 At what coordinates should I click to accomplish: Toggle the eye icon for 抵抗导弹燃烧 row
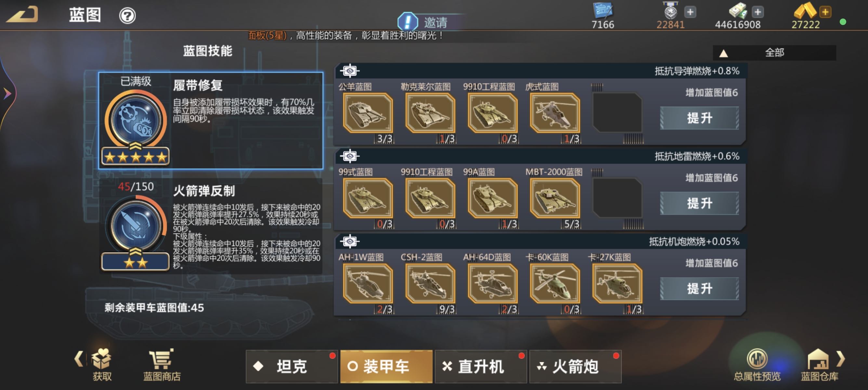point(350,71)
